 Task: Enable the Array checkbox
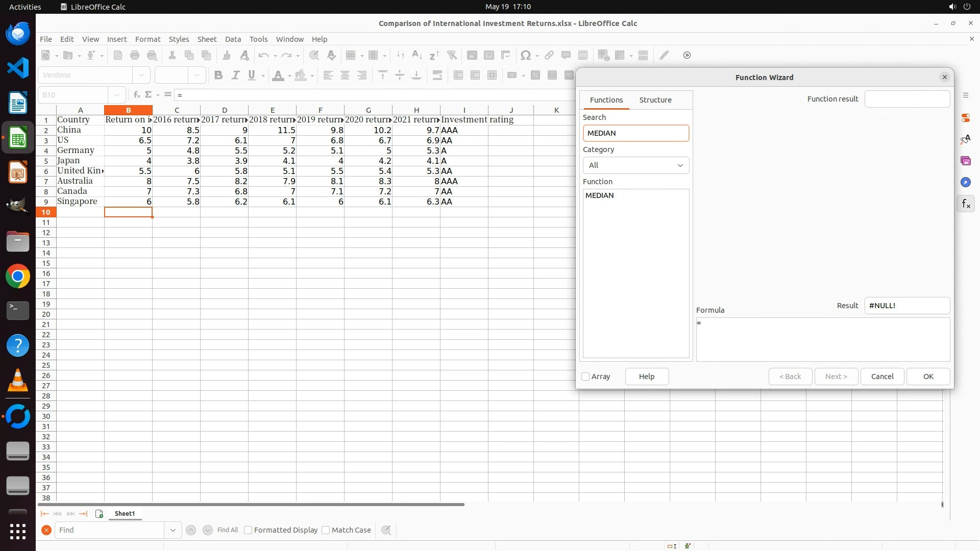(586, 377)
